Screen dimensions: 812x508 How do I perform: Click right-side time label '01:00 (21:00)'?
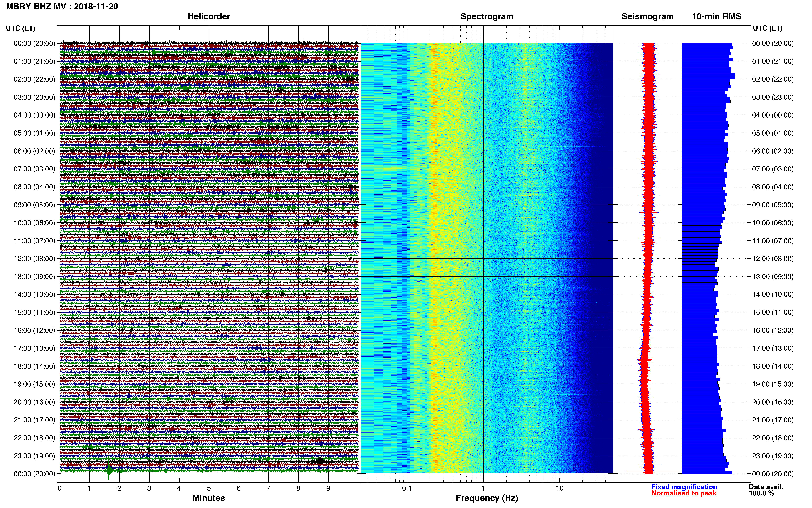pos(773,62)
